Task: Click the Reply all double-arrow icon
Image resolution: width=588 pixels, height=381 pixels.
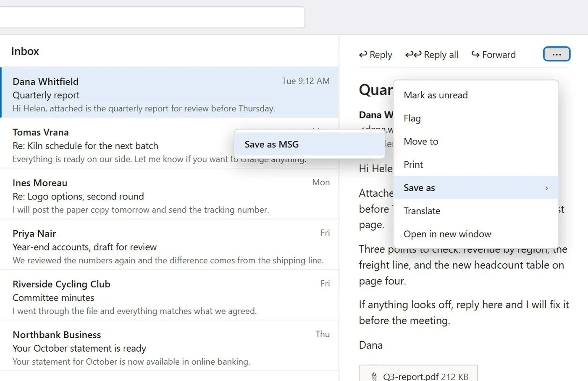Action: click(x=413, y=54)
